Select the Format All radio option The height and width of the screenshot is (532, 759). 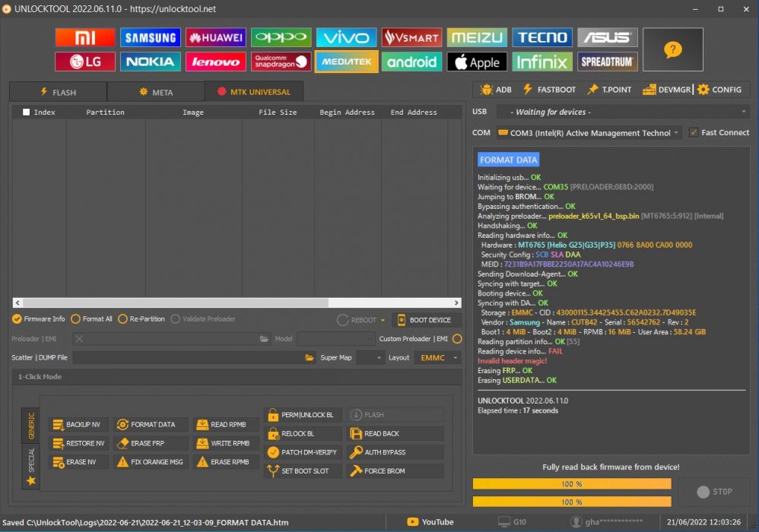pos(91,318)
